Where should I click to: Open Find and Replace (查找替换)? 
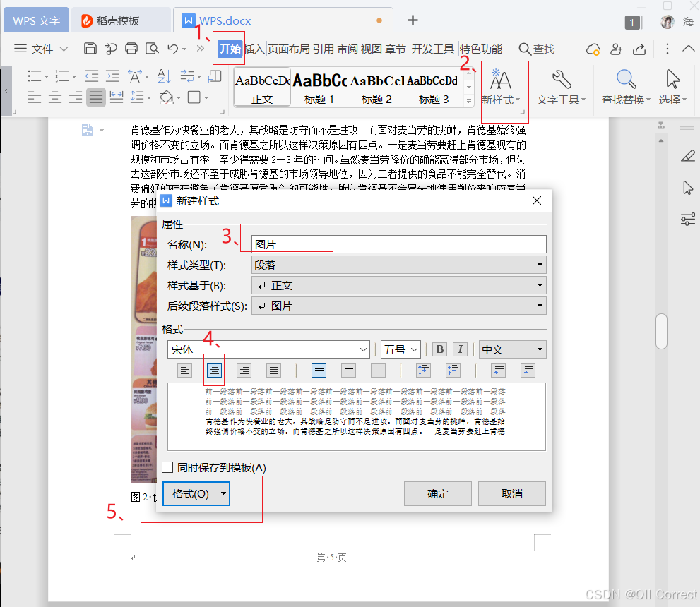point(626,88)
